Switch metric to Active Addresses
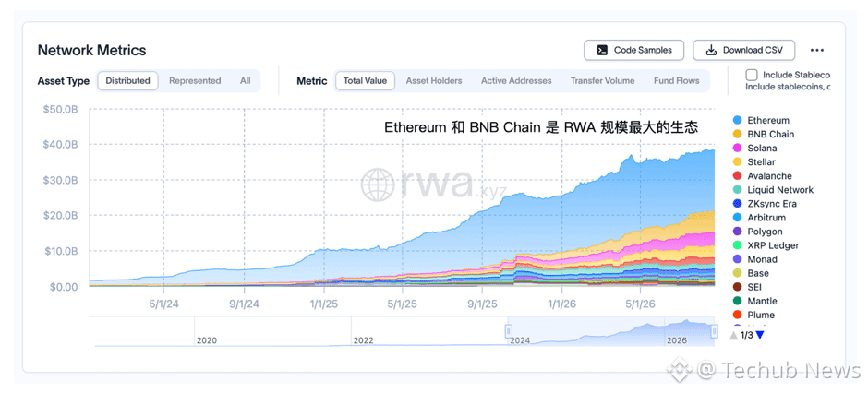868x393 pixels. 516,80
